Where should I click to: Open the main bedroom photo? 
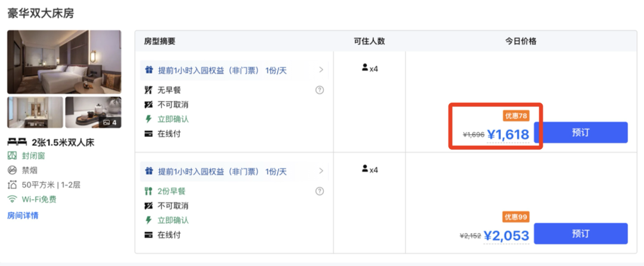coord(64,62)
